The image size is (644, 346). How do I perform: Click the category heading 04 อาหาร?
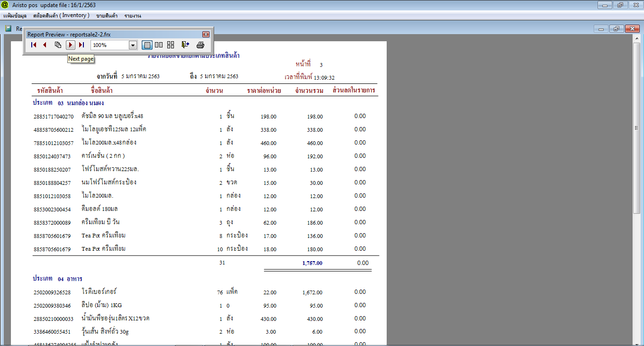[x=57, y=279]
